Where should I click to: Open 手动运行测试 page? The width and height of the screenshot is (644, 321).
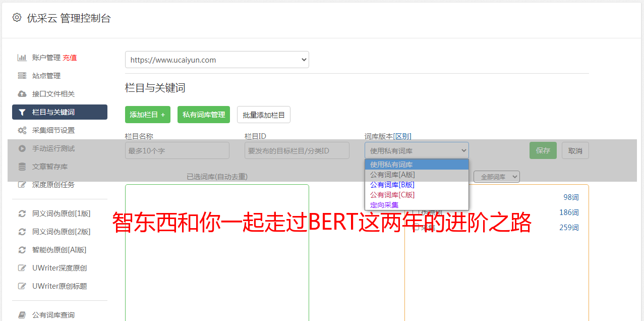click(53, 148)
